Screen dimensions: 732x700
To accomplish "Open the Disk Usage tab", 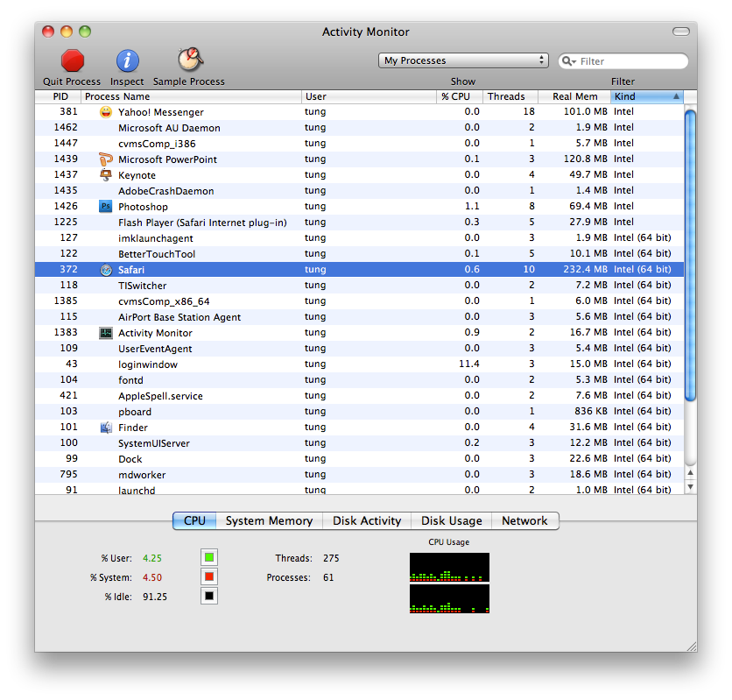I will click(452, 520).
